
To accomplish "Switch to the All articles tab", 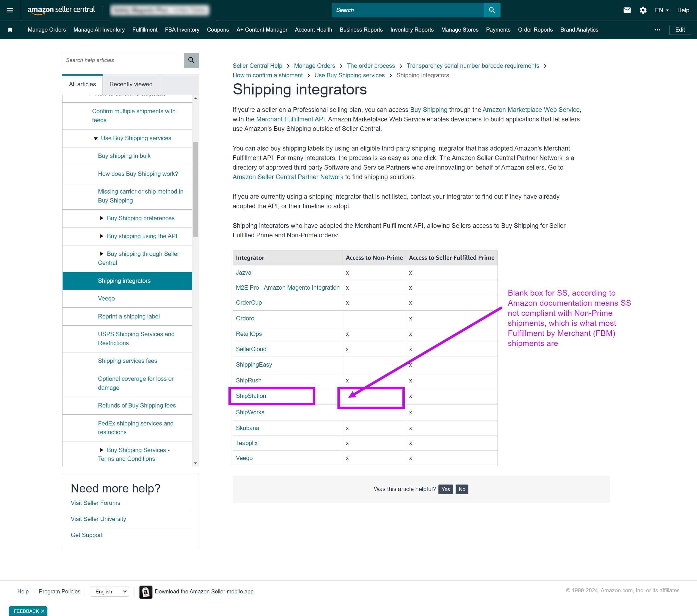I will point(82,85).
